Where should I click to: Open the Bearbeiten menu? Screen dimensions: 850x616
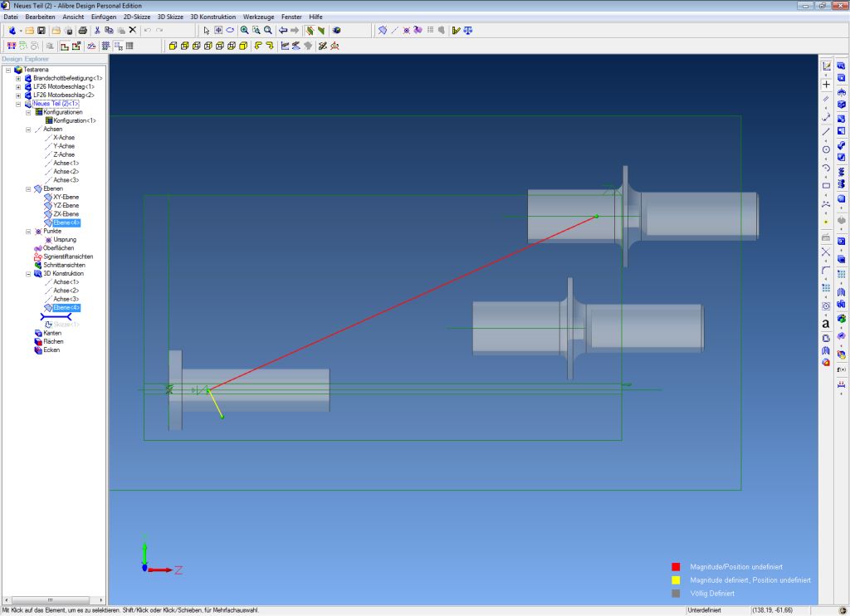click(x=40, y=17)
